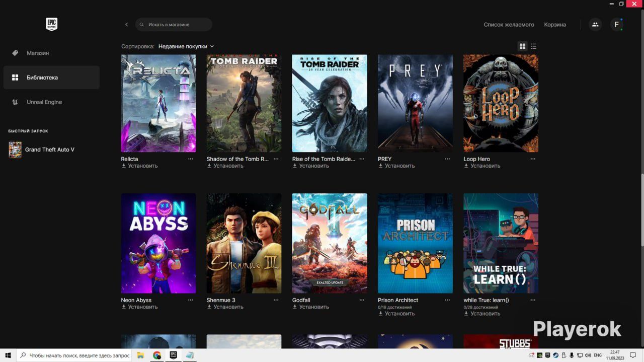The width and height of the screenshot is (644, 362).
Task: Click Установить under Prison Architect
Action: click(396, 314)
